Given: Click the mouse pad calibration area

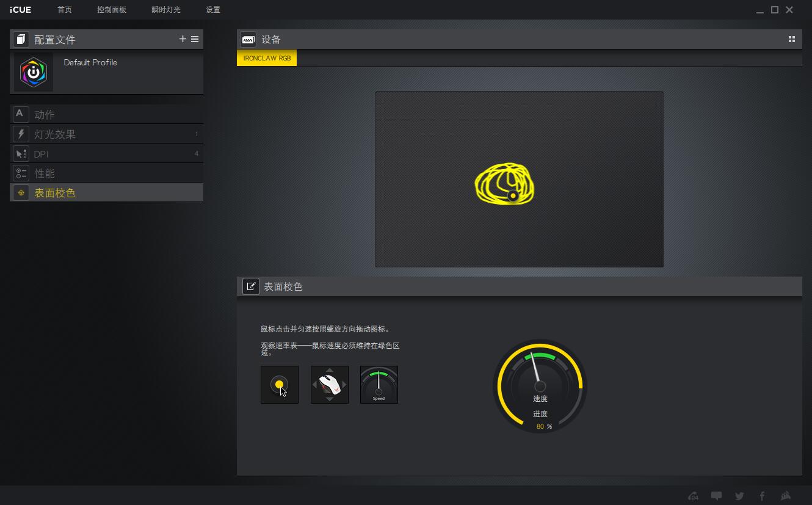Looking at the screenshot, I should tap(519, 179).
